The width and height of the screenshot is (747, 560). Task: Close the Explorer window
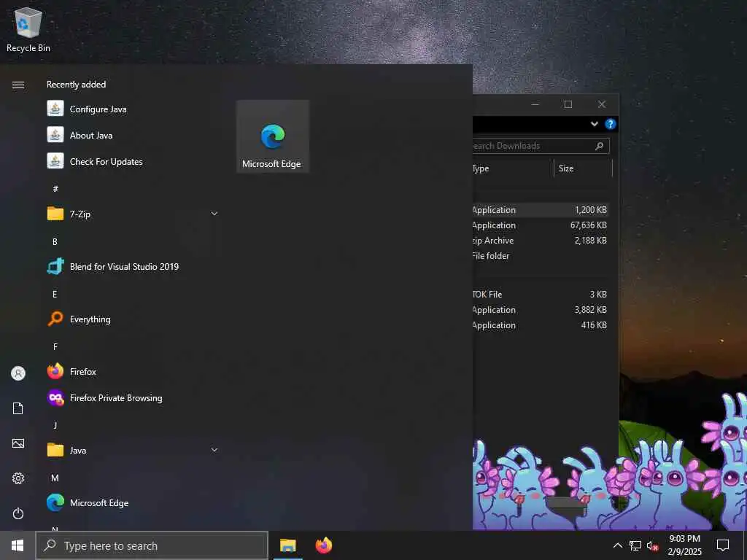602,104
